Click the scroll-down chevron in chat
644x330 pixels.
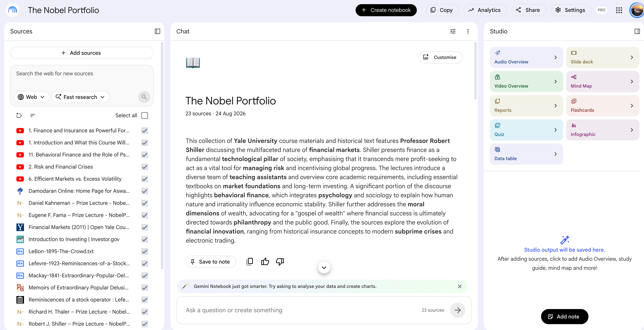[x=324, y=268]
